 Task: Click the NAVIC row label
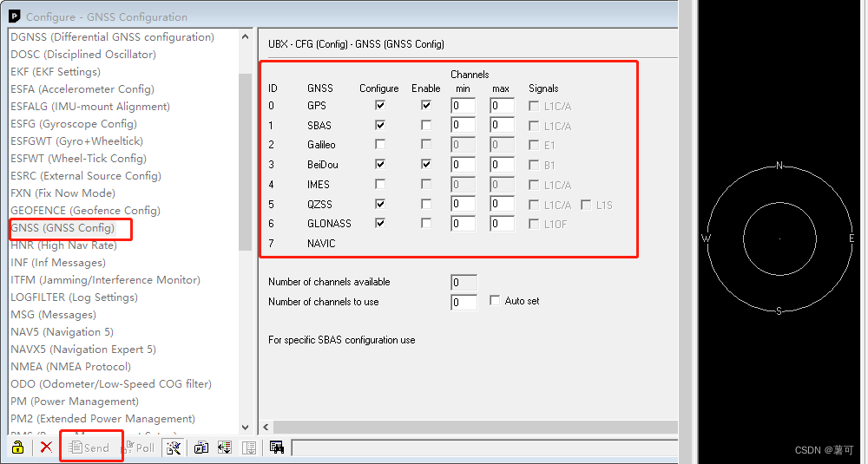[x=321, y=244]
